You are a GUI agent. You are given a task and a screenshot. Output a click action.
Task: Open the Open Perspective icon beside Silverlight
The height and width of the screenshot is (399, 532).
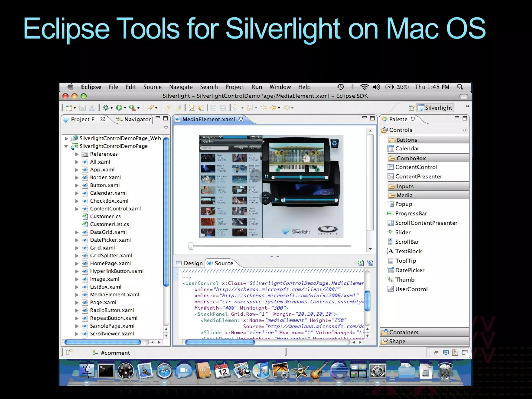pos(411,108)
